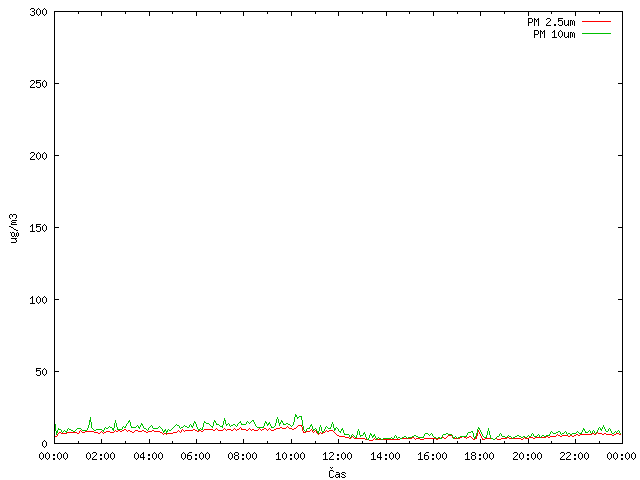The image size is (640, 480).
Task: Click the 02:00 time tick label
Action: 100,456
